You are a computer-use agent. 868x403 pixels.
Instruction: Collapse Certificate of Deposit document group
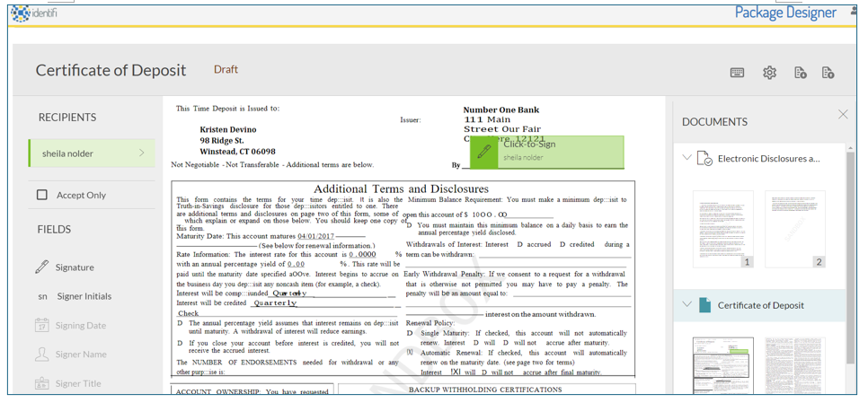coord(687,304)
